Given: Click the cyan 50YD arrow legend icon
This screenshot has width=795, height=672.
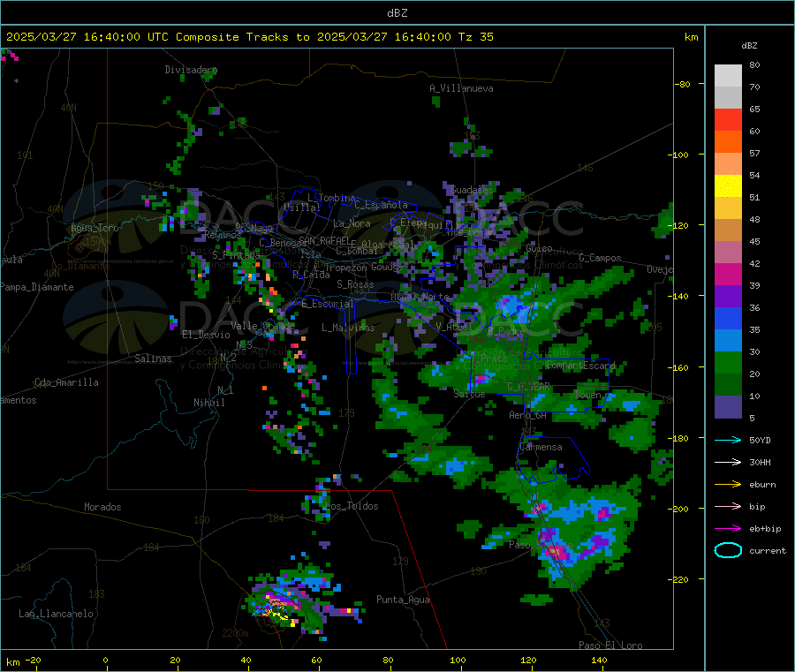Looking at the screenshot, I should click(728, 440).
